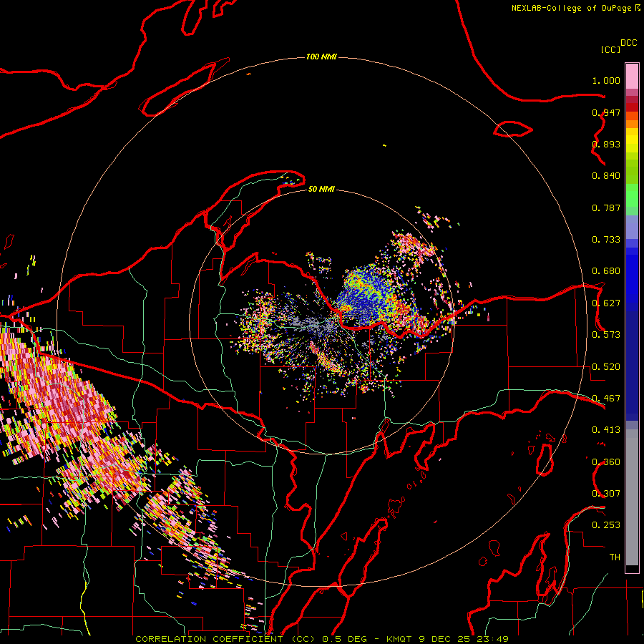The height and width of the screenshot is (644, 644).
Task: Click the 1.000 color scale value
Action: pos(606,80)
